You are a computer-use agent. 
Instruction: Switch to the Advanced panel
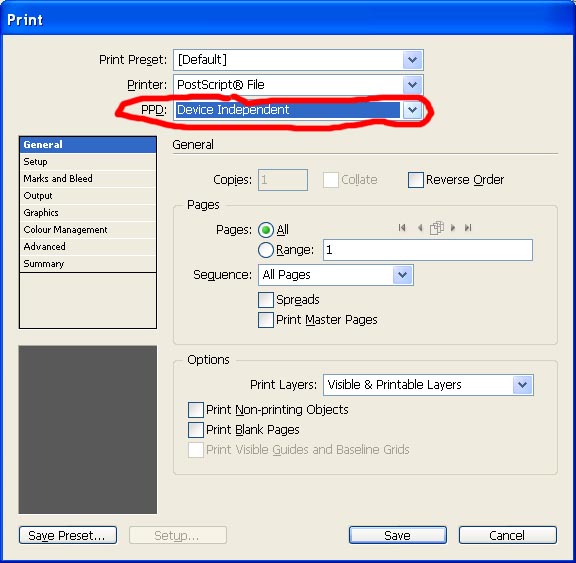[88, 246]
